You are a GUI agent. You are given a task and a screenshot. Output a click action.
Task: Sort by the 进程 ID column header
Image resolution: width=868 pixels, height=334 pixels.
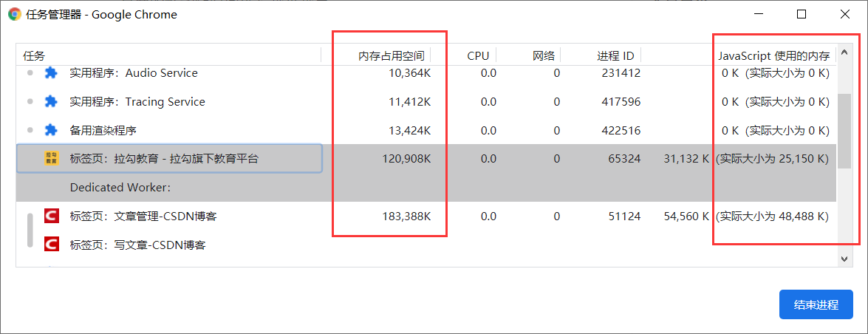coord(615,55)
